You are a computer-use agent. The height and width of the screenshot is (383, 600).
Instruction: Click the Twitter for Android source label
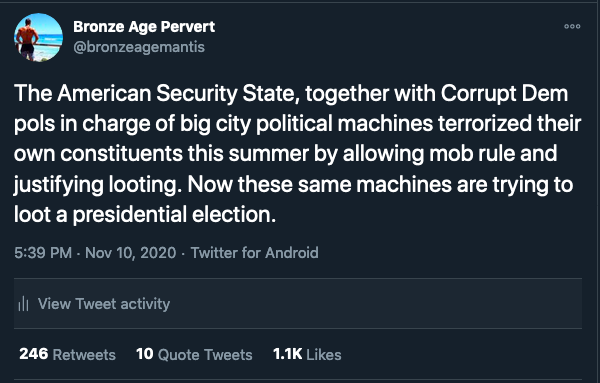pyautogui.click(x=254, y=253)
